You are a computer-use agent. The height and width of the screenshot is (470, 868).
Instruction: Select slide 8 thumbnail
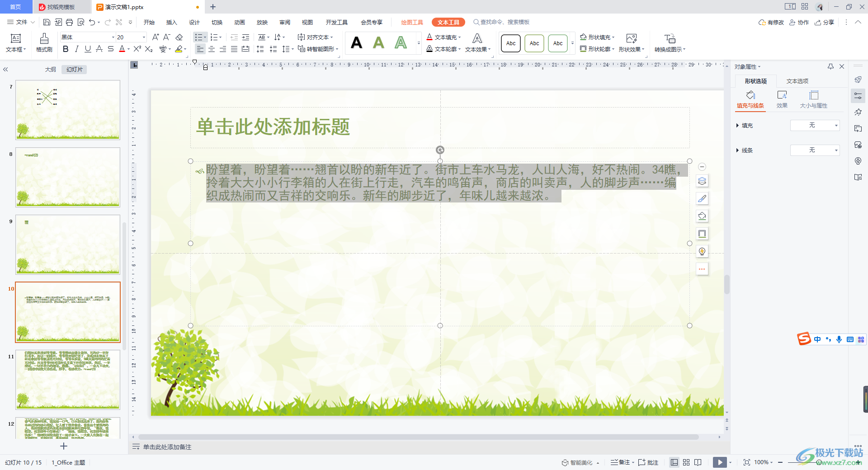[x=68, y=177]
